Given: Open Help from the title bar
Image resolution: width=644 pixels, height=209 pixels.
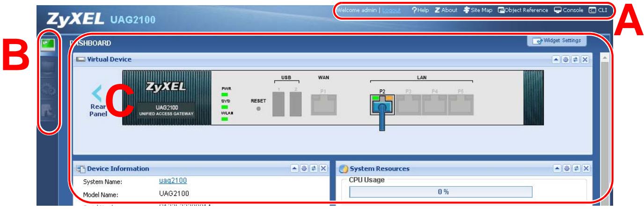Looking at the screenshot, I should coord(420,10).
